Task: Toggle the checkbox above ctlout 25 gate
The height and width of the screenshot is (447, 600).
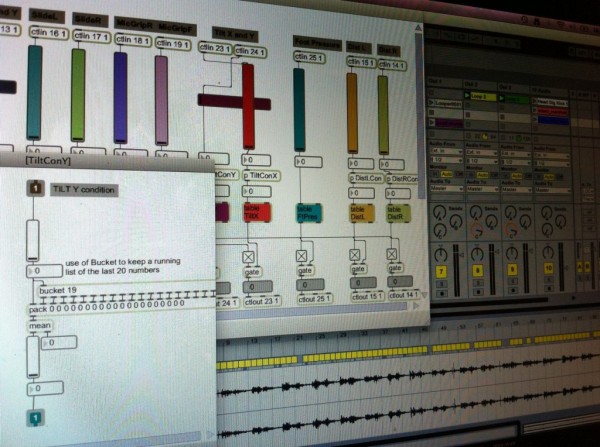Action: tap(300, 257)
